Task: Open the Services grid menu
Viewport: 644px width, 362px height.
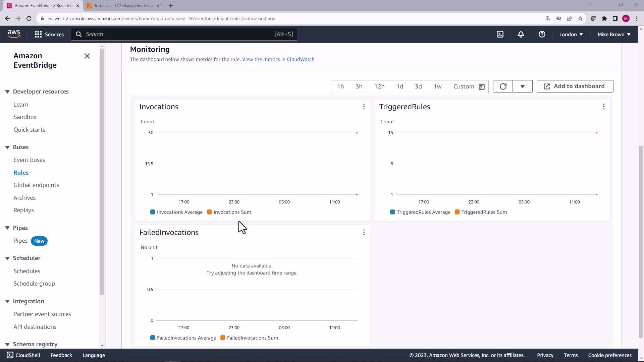Action: click(49, 34)
